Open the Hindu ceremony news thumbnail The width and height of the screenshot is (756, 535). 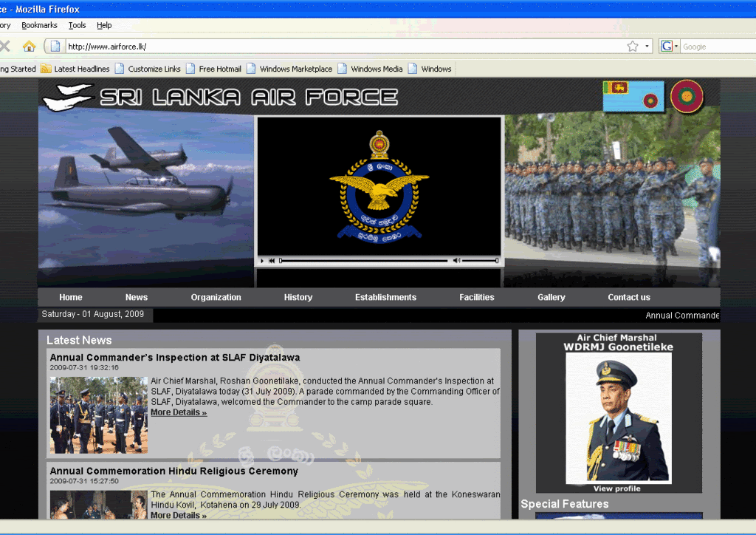[x=99, y=505]
